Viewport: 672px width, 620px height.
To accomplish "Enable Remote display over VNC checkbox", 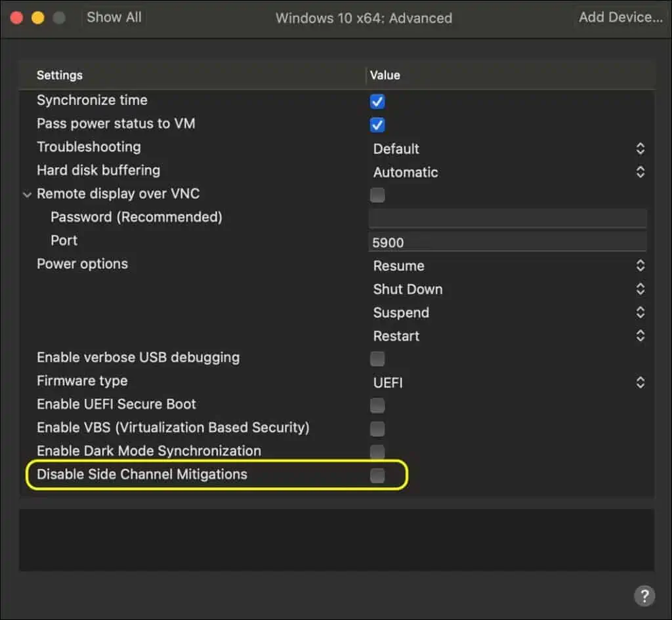I will coord(377,195).
